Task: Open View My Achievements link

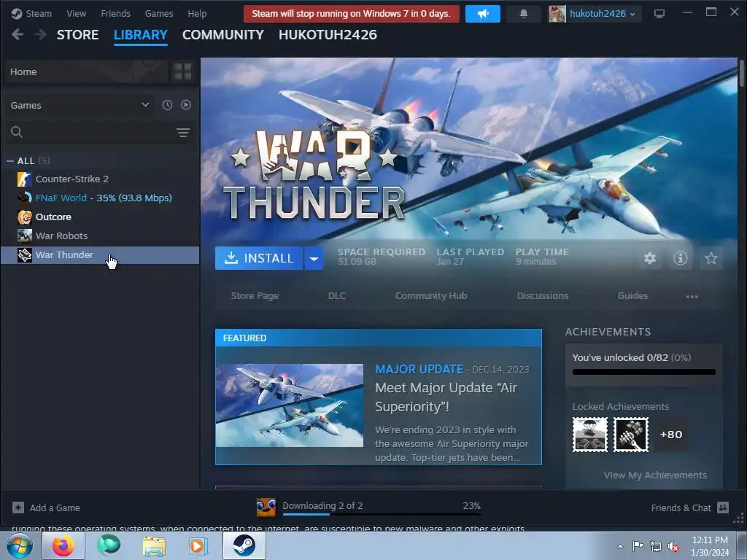Action: point(655,475)
